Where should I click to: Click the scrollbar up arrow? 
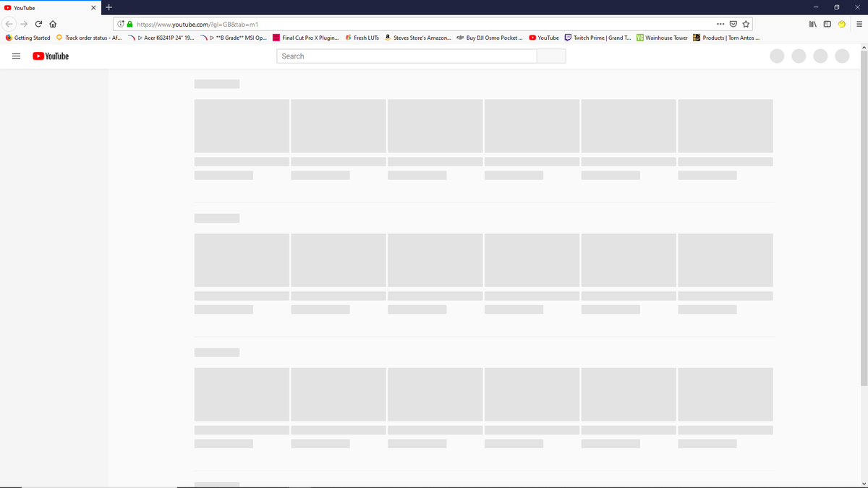pos(864,48)
